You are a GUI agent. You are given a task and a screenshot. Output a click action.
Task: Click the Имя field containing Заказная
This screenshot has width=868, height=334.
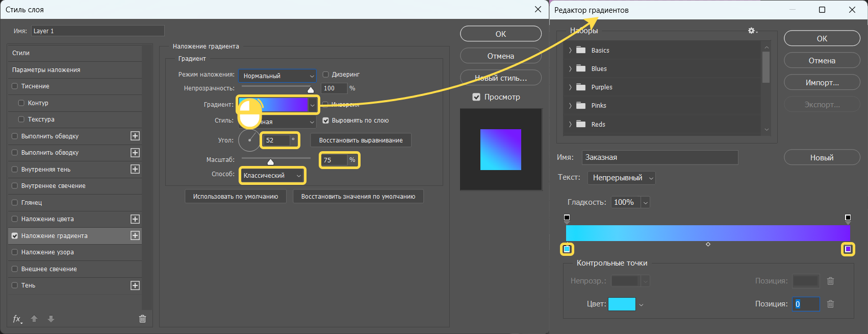pyautogui.click(x=659, y=158)
